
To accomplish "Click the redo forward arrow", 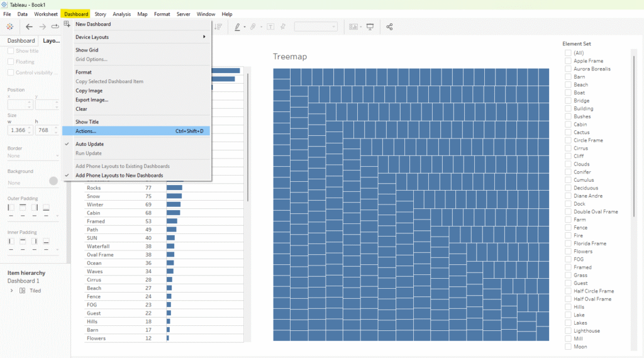I will [x=42, y=26].
